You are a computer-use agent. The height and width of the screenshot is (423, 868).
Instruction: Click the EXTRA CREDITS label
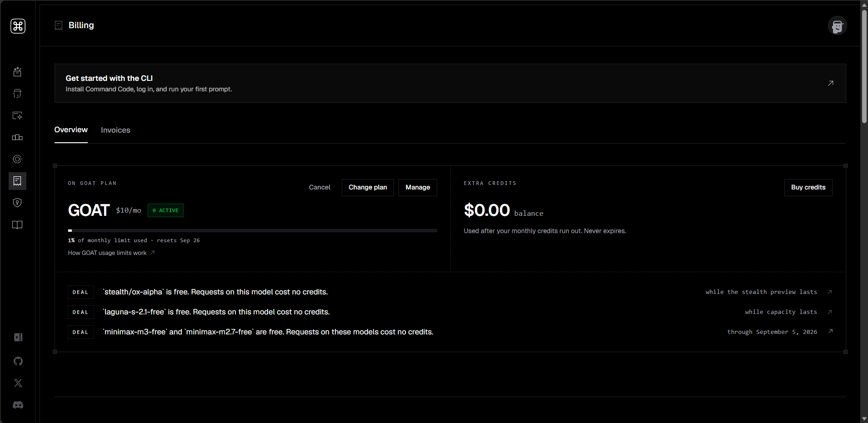[490, 183]
